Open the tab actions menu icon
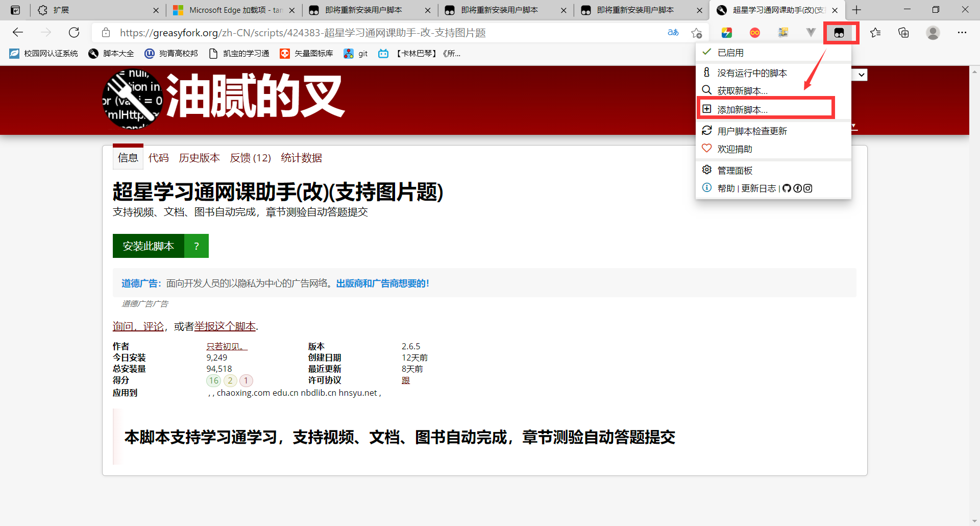 15,10
